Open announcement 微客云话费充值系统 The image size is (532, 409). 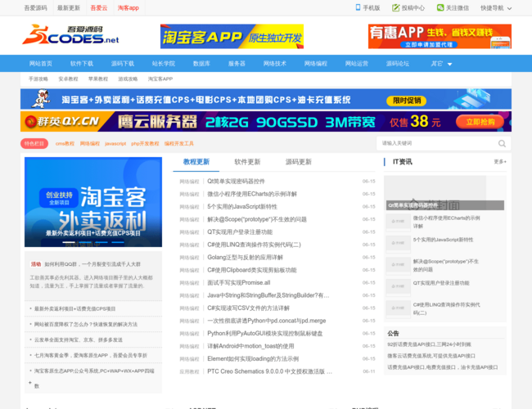pyautogui.click(x=431, y=356)
